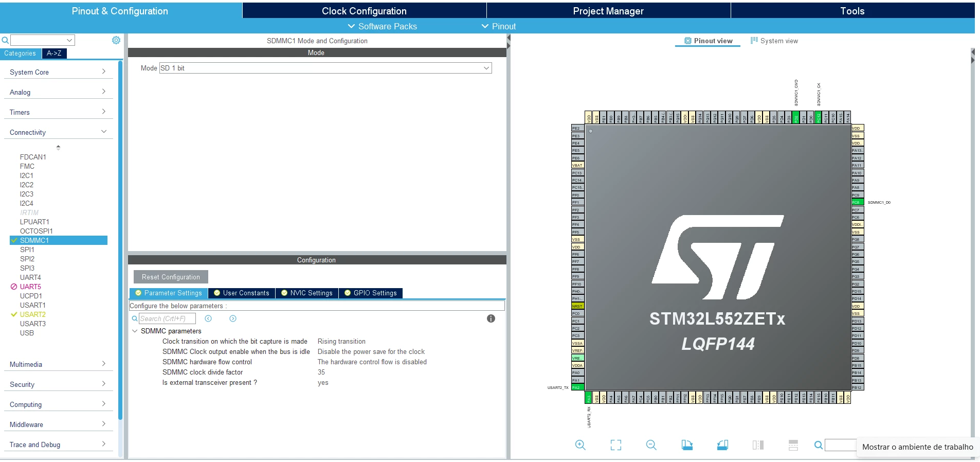Switch to System view
The width and height of the screenshot is (980, 462).
click(774, 41)
